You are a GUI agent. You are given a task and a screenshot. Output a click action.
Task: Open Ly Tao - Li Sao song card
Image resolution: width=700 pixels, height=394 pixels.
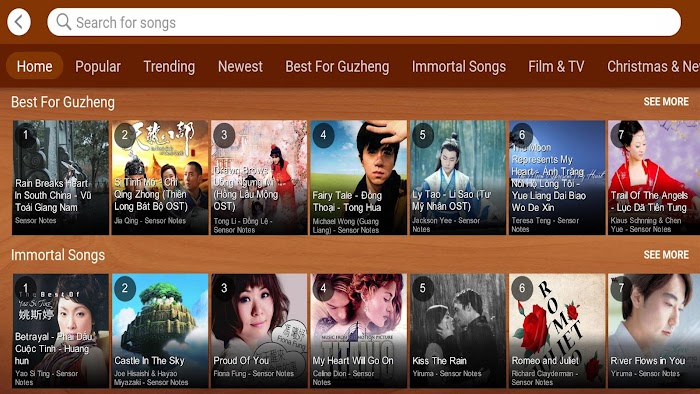point(458,177)
